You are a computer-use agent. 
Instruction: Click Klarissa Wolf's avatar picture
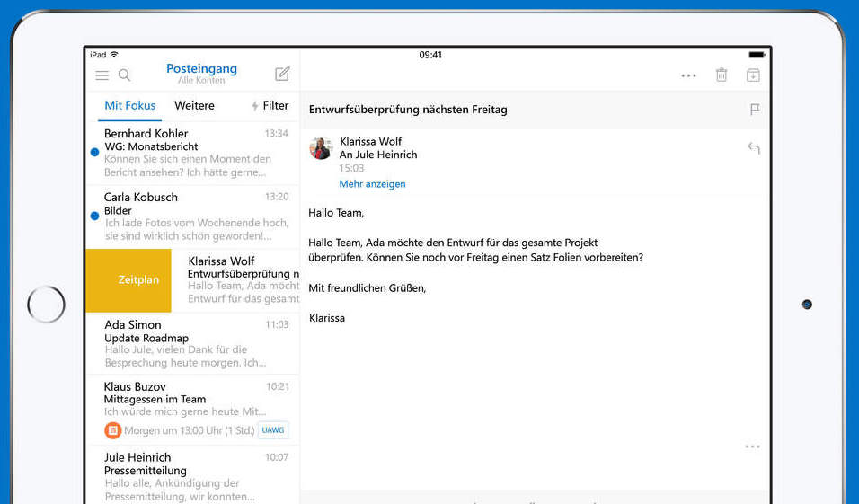(x=321, y=148)
